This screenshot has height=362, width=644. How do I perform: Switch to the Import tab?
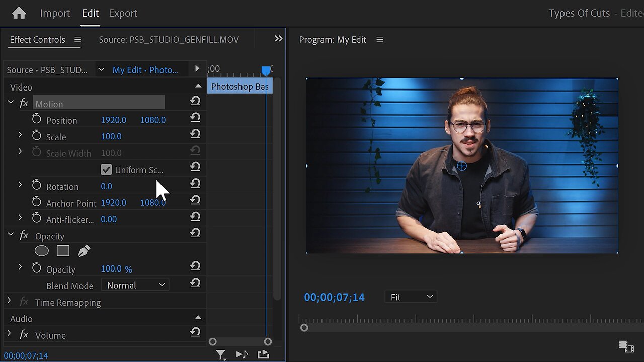click(54, 13)
